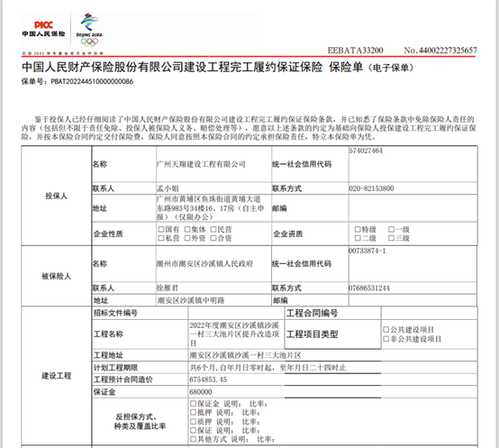Tick the 合资 checkbox
The image size is (499, 448).
click(x=213, y=238)
